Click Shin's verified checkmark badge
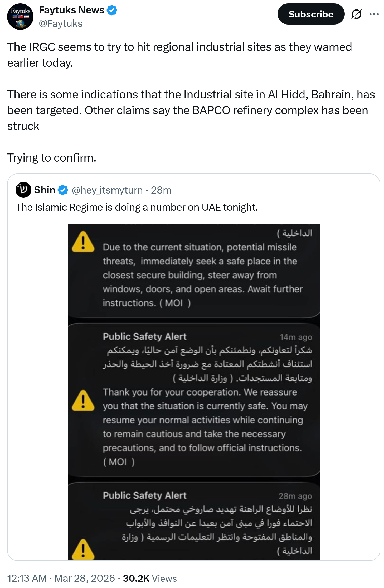The height and width of the screenshot is (588, 384). (x=63, y=190)
